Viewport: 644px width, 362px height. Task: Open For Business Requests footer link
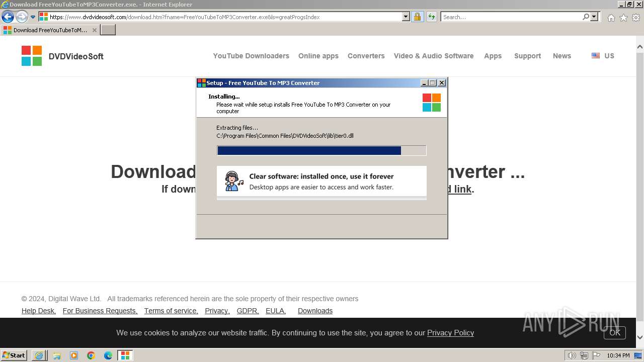click(x=100, y=311)
